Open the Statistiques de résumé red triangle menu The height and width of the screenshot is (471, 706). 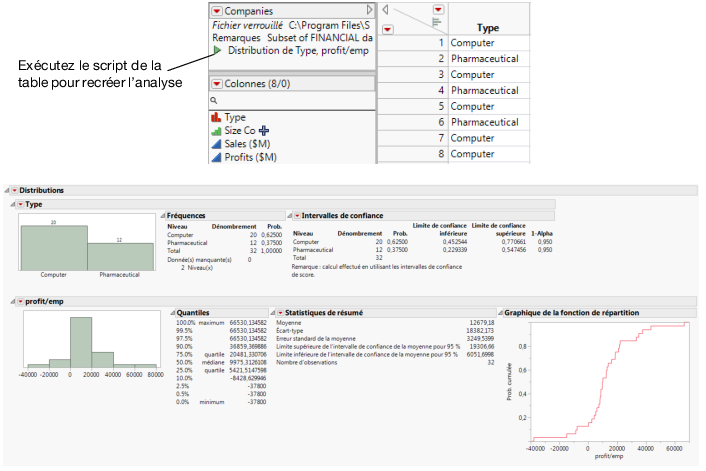pyautogui.click(x=280, y=313)
